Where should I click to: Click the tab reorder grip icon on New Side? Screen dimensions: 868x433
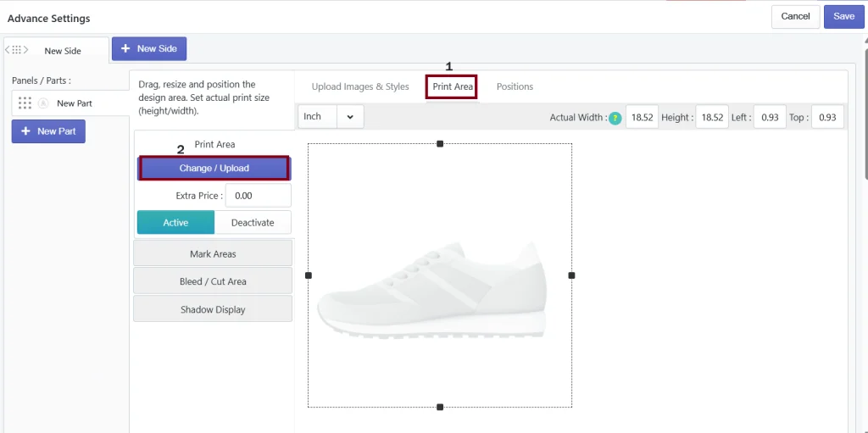point(17,50)
